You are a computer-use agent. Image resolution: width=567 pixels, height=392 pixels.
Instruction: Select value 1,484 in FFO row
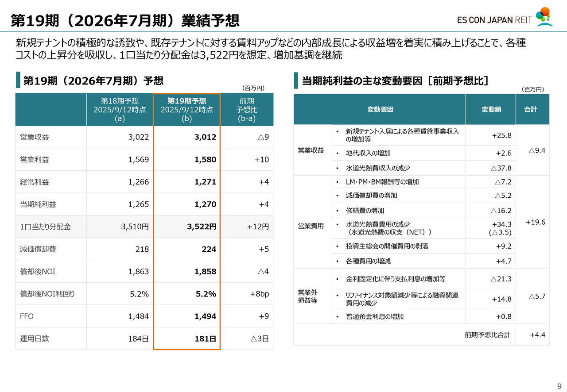click(x=139, y=316)
